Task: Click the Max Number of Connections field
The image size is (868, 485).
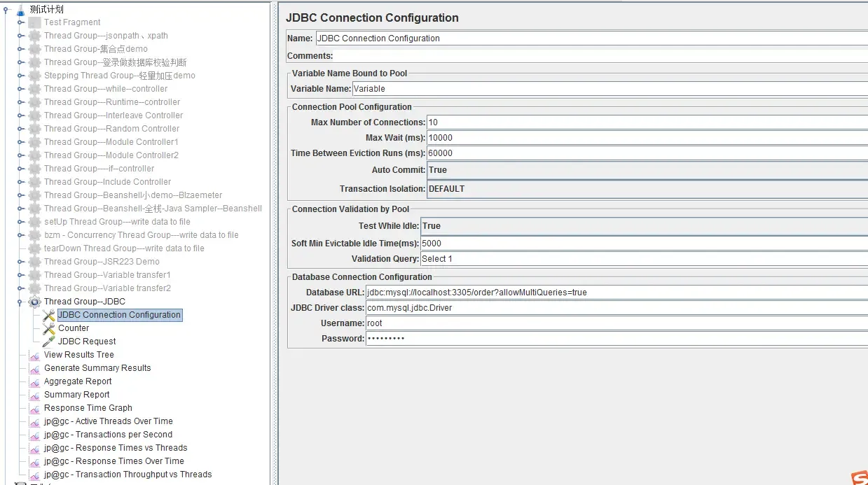Action: 645,122
